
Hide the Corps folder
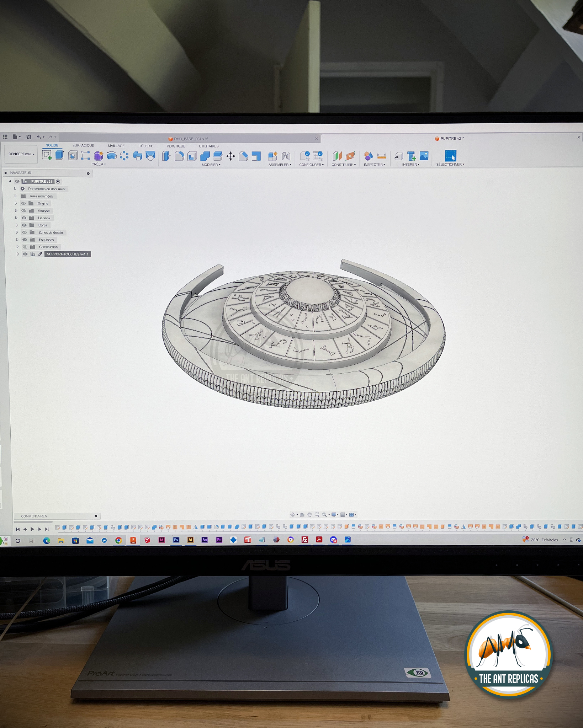[24, 225]
